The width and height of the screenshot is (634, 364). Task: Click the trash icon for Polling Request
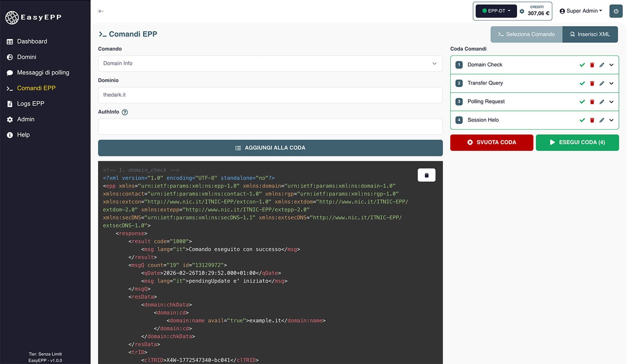click(x=592, y=102)
